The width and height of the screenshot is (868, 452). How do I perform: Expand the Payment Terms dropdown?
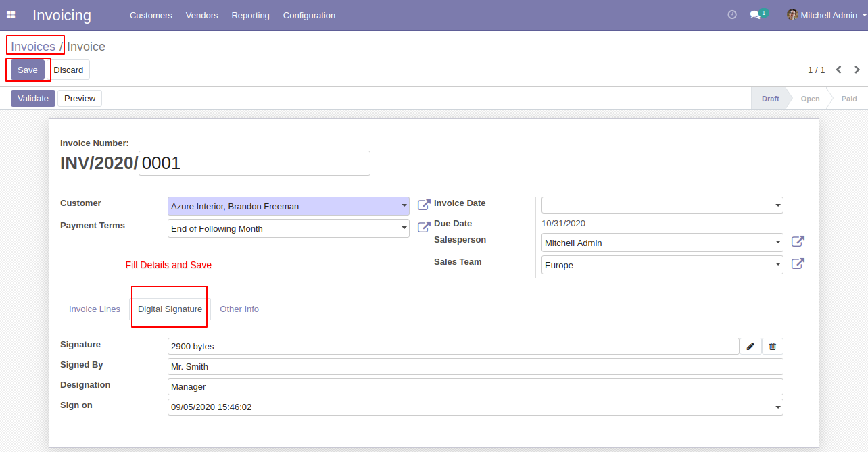click(404, 228)
